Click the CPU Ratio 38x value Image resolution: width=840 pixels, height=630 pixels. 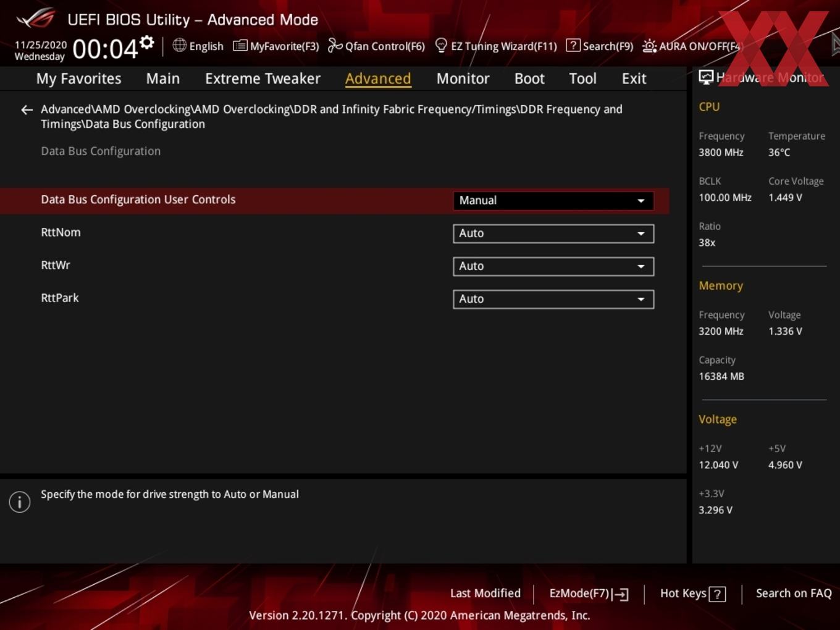tap(707, 243)
